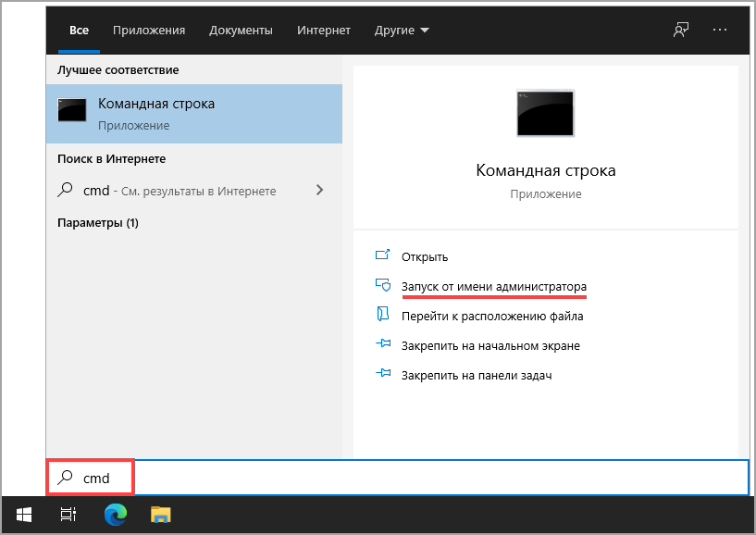Click Закрепить на начальном экране

(490, 346)
